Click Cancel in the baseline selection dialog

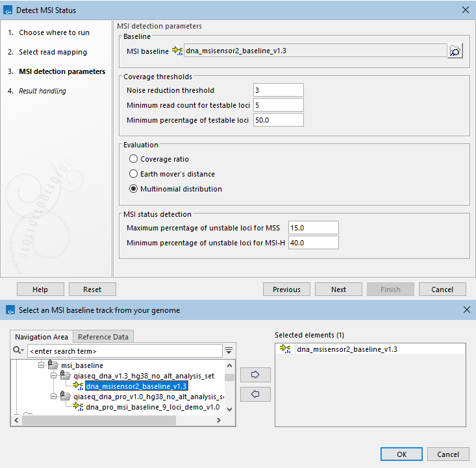click(x=448, y=454)
